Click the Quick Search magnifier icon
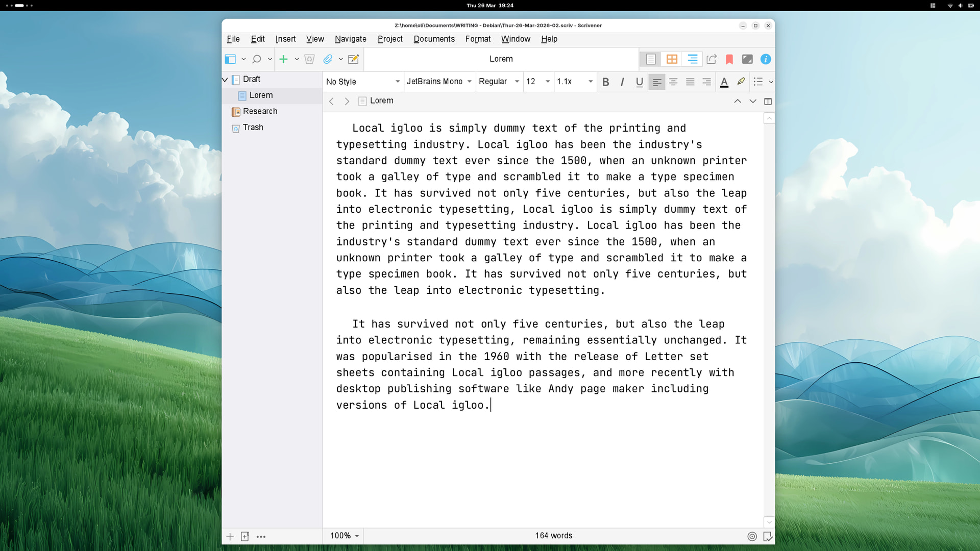The image size is (980, 551). (x=257, y=59)
